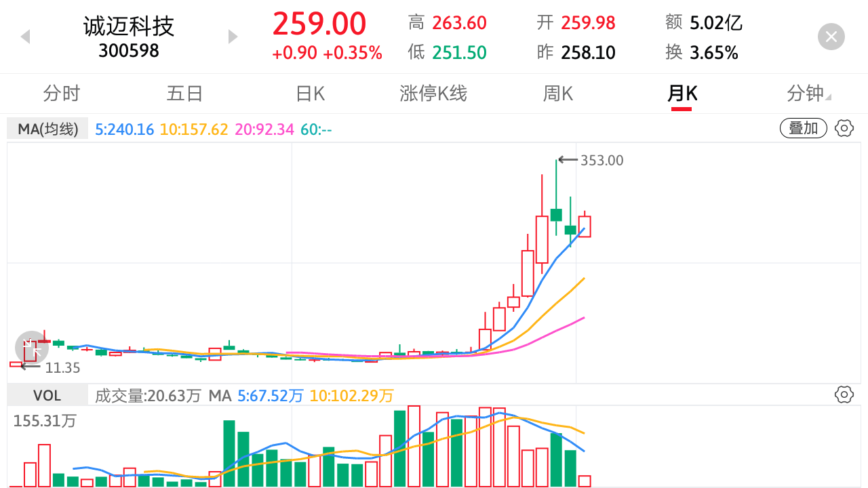Click the 155.31万 volume axis label
Viewport: 868px width, 488px height.
[45, 420]
